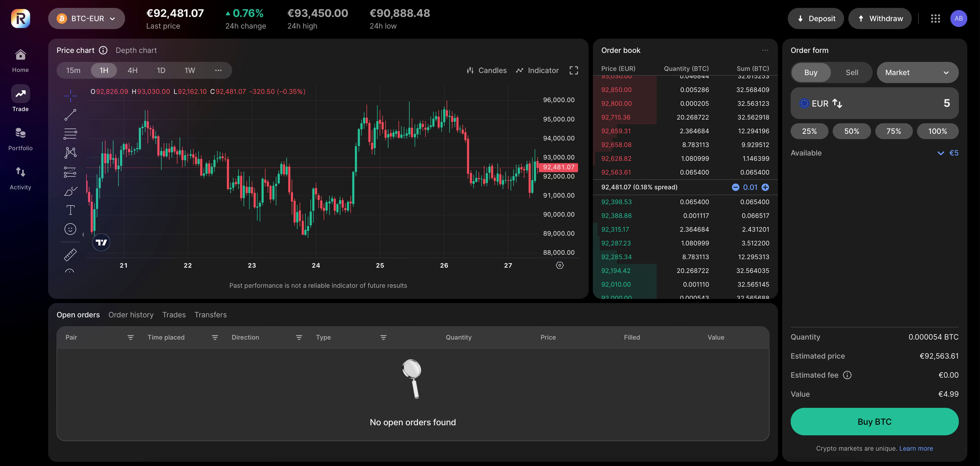This screenshot has height=466, width=980.
Task: Open the Order history tab
Action: [x=131, y=315]
